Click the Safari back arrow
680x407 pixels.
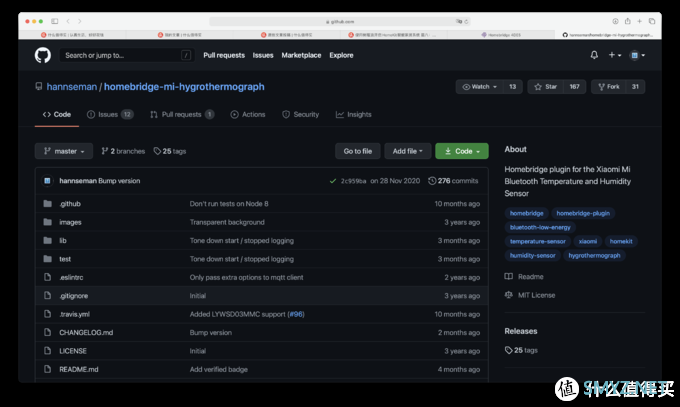coord(68,21)
